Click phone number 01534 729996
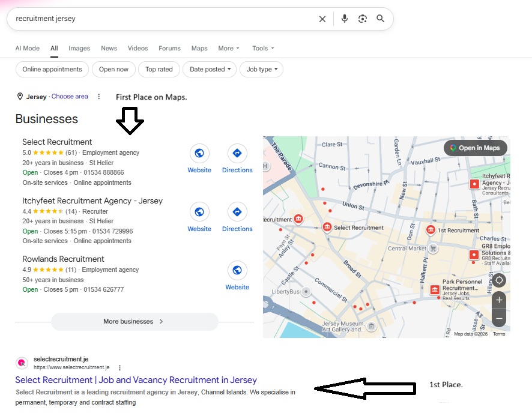Screen dimensions: 532x416 [113, 231]
